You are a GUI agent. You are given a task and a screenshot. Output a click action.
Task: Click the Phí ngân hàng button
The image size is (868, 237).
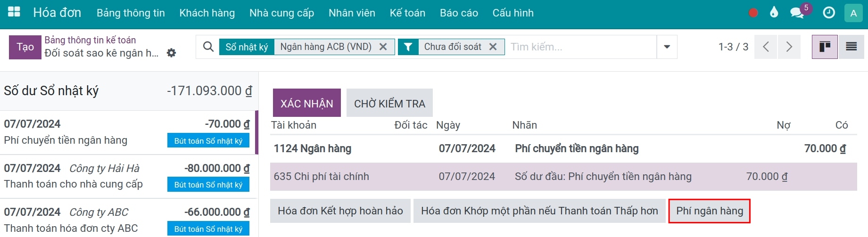(709, 211)
